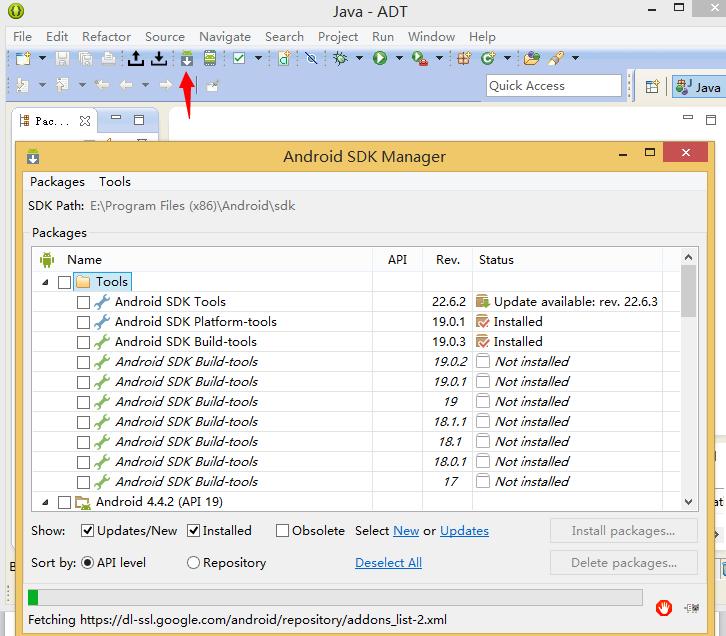Select the Repository sort option
The height and width of the screenshot is (636, 726).
[193, 563]
